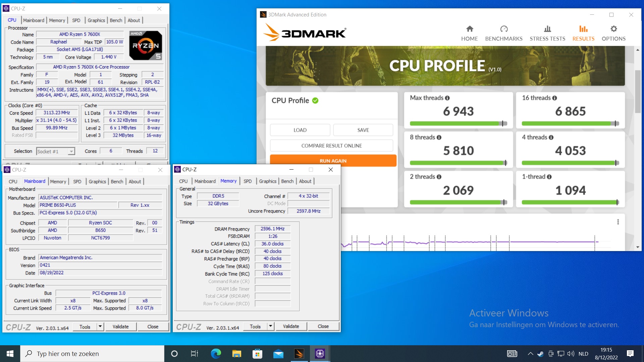Screen dimensions: 644x362
Task: Open 3DMark Options gear
Action: click(613, 33)
